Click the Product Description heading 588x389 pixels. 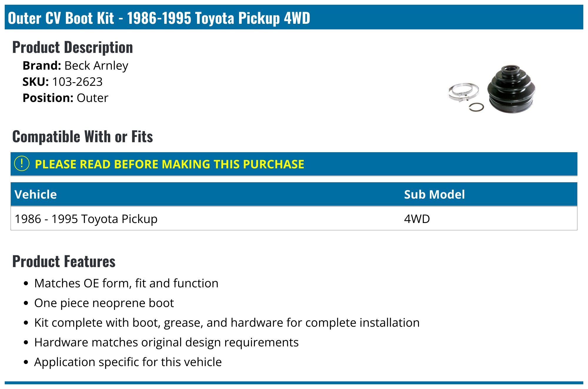[73, 47]
